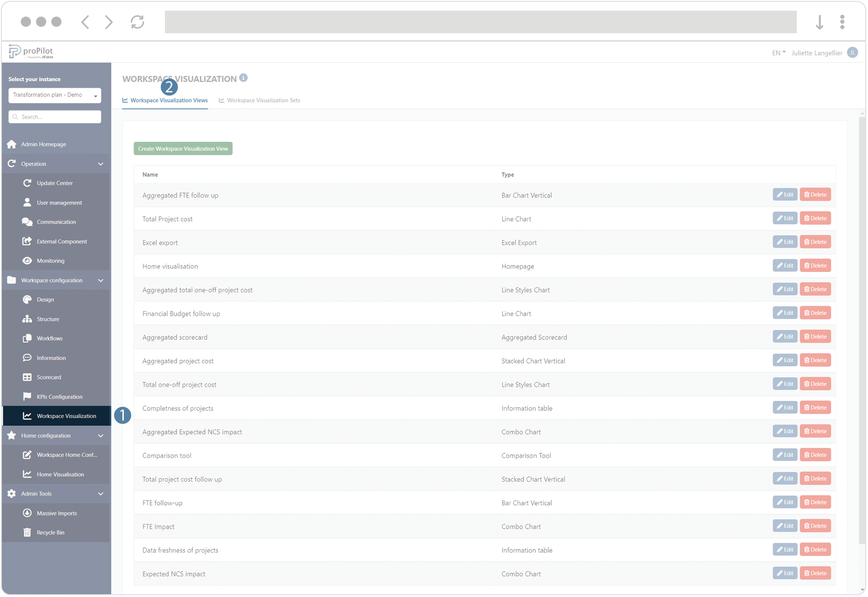The width and height of the screenshot is (868, 597).
Task: Edit the Total Project cost view
Action: [784, 218]
